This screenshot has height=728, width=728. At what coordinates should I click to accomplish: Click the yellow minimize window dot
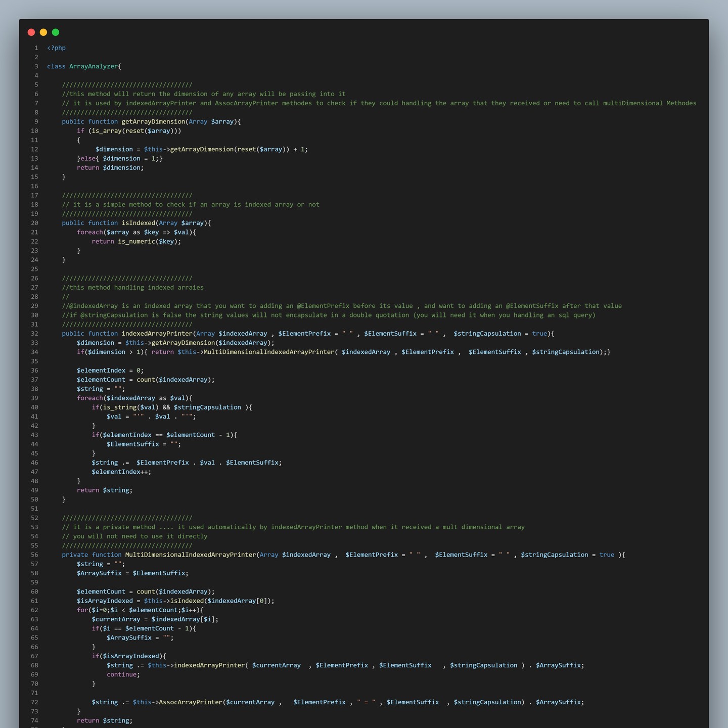43,32
